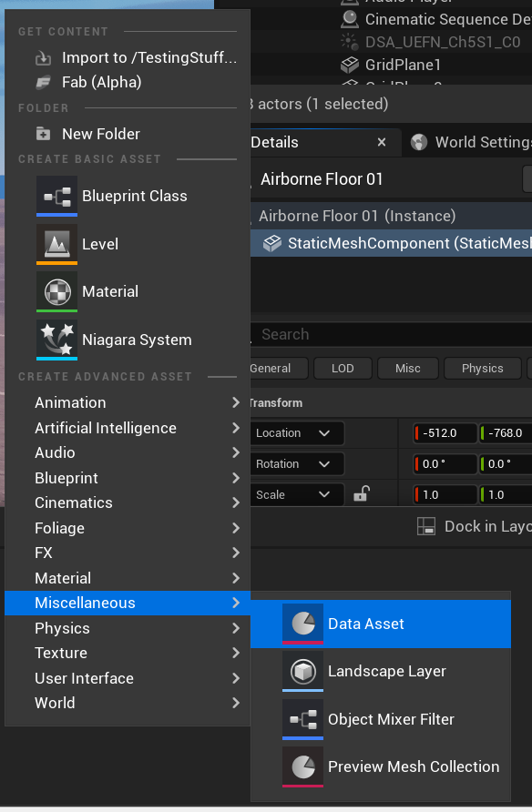Create a New Folder
This screenshot has height=812, width=532.
pyautogui.click(x=128, y=134)
